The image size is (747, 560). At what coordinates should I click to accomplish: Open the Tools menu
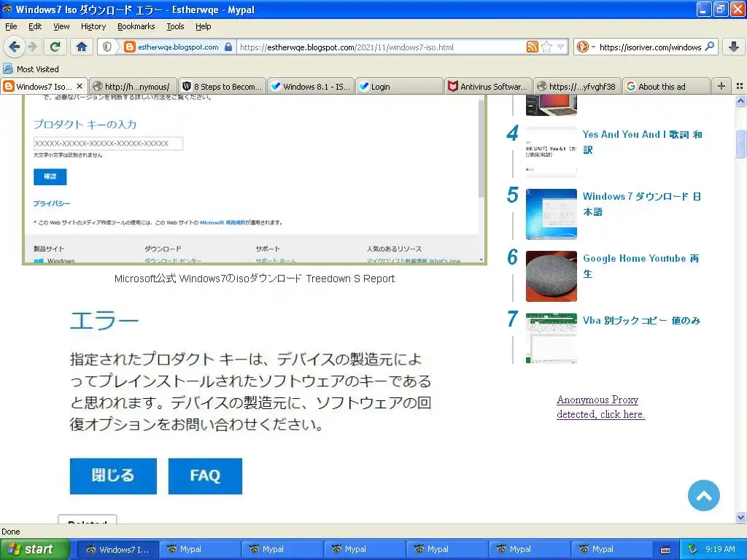click(175, 26)
